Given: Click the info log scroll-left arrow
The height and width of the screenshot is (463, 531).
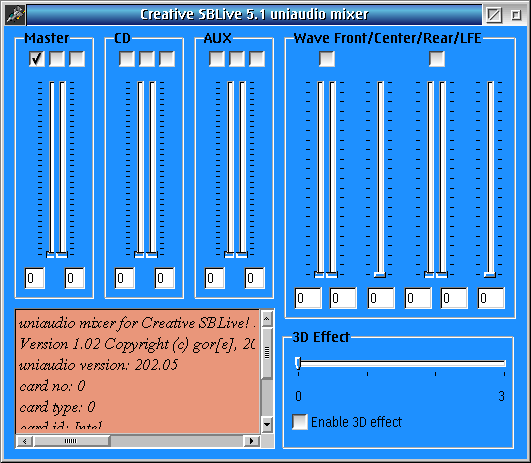Looking at the screenshot, I should click(x=24, y=441).
